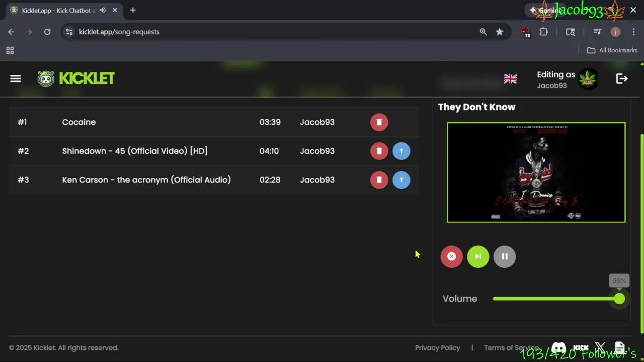
Task: Click Jacob93 requester in Cocaine row
Action: point(317,122)
